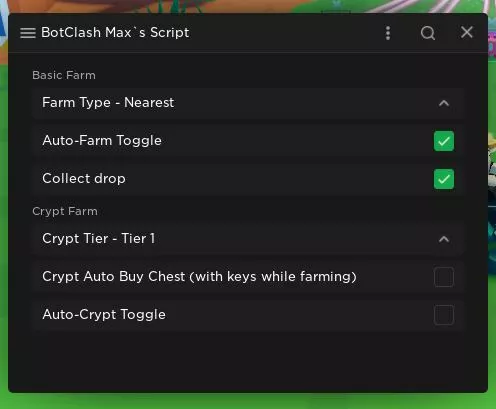Open the Farm Type - Nearest dropdown
Image resolution: width=496 pixels, height=409 pixels.
tap(248, 103)
